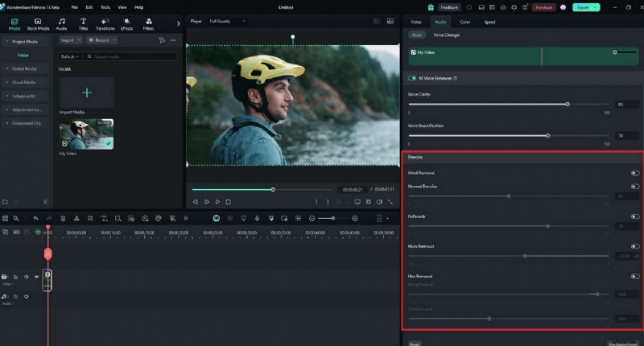The image size is (644, 346).
Task: Click the delete trash icon in timeline toolbar
Action: (63, 218)
